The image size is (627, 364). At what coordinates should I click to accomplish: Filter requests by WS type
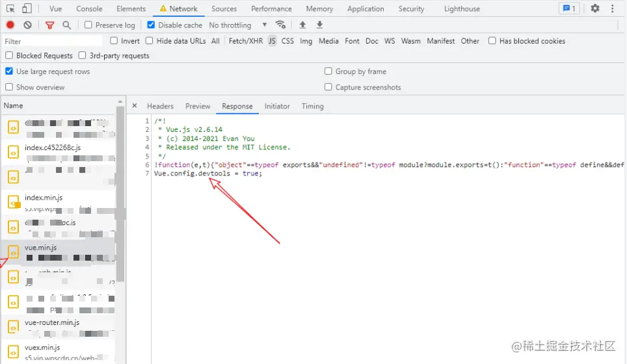pyautogui.click(x=390, y=41)
